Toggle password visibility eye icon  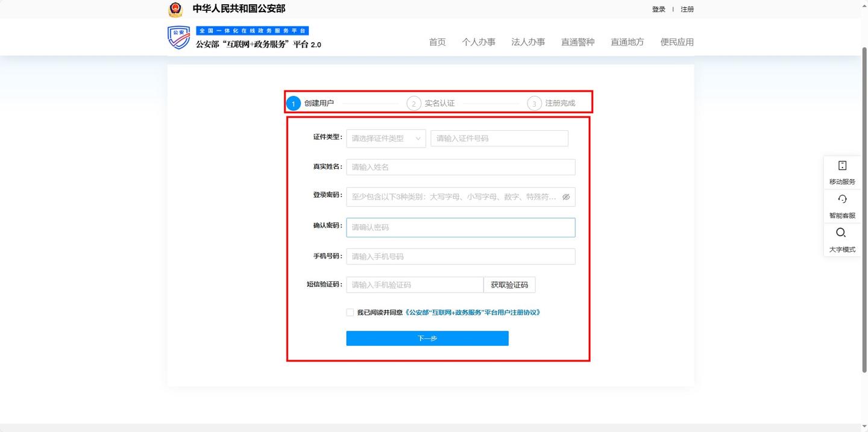point(566,197)
